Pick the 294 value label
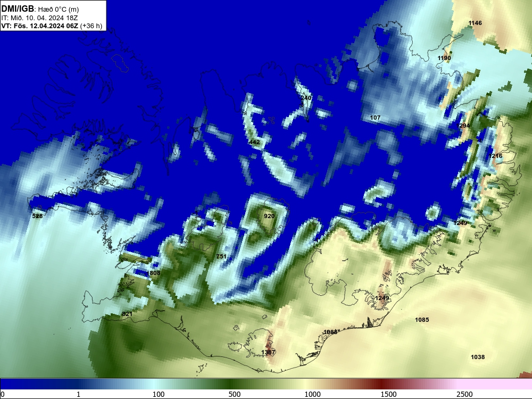Screen dimensions: 532x399 click(464, 126)
